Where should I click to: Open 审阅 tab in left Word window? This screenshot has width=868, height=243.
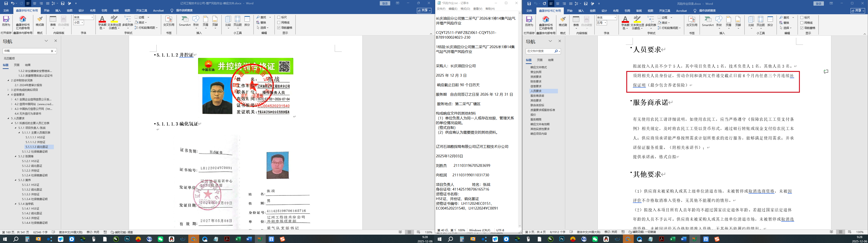point(116,10)
